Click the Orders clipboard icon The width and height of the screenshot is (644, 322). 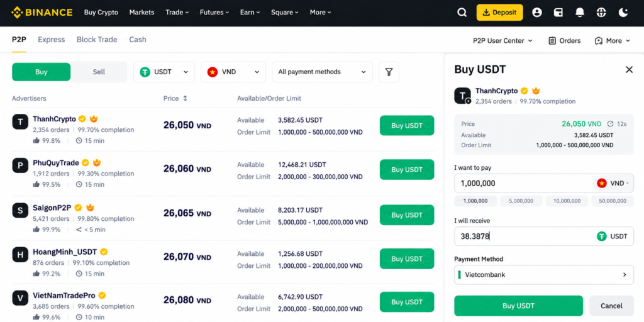[552, 41]
